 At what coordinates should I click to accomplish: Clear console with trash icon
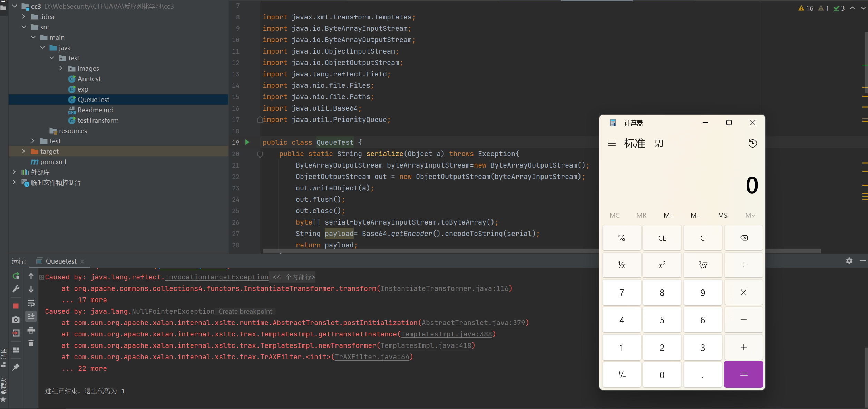tap(31, 343)
